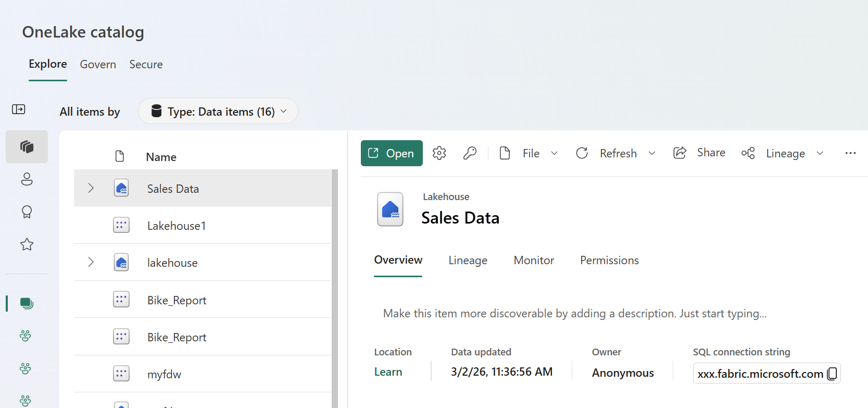The width and height of the screenshot is (868, 408).
Task: Click the myfdw item icon
Action: pyautogui.click(x=121, y=374)
